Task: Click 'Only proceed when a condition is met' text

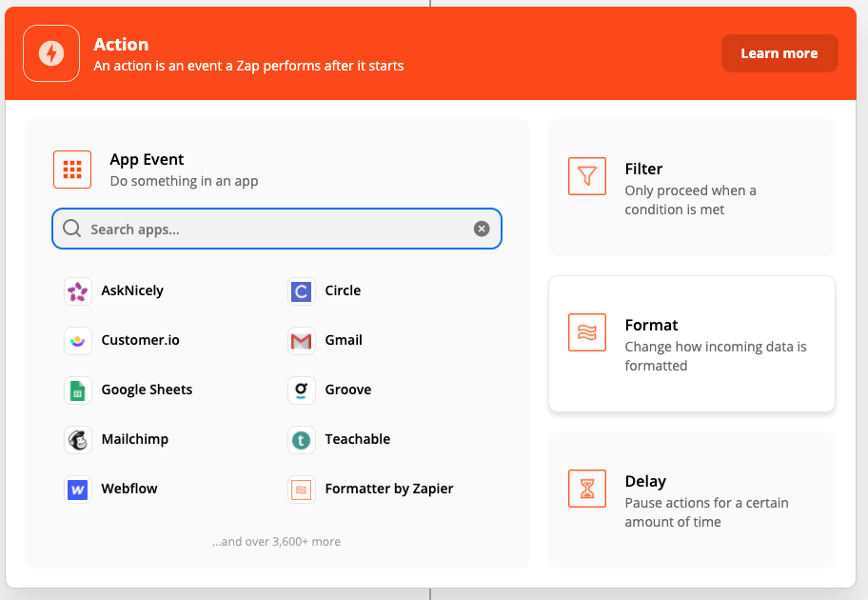Action: click(x=690, y=200)
